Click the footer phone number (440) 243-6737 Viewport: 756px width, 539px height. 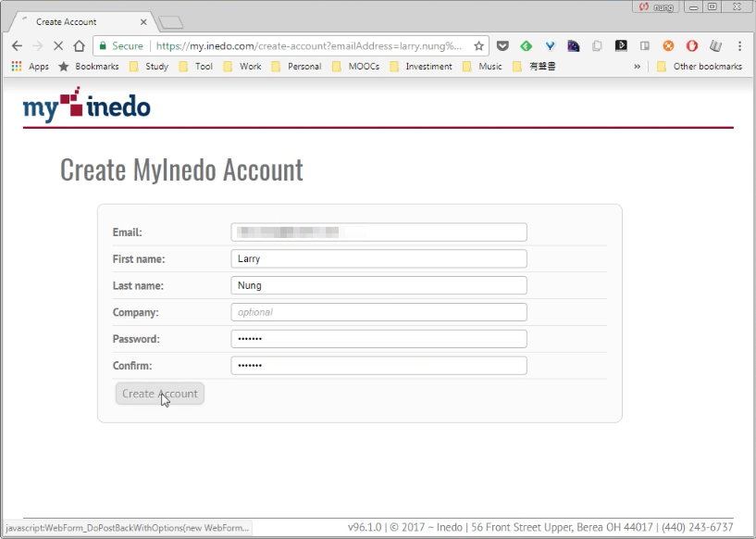pos(697,527)
